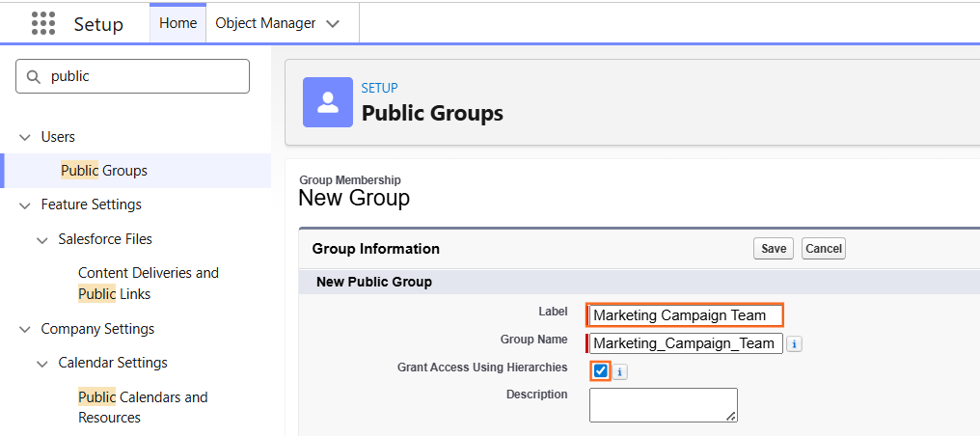Open the Grant Access Using Hierarchies info icon
This screenshot has width=980, height=436.
coord(619,371)
